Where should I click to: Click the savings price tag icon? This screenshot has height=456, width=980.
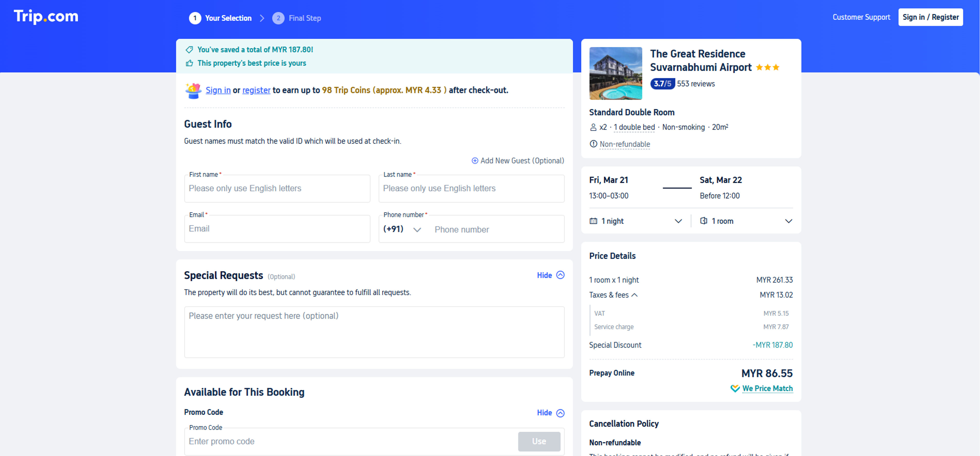189,50
